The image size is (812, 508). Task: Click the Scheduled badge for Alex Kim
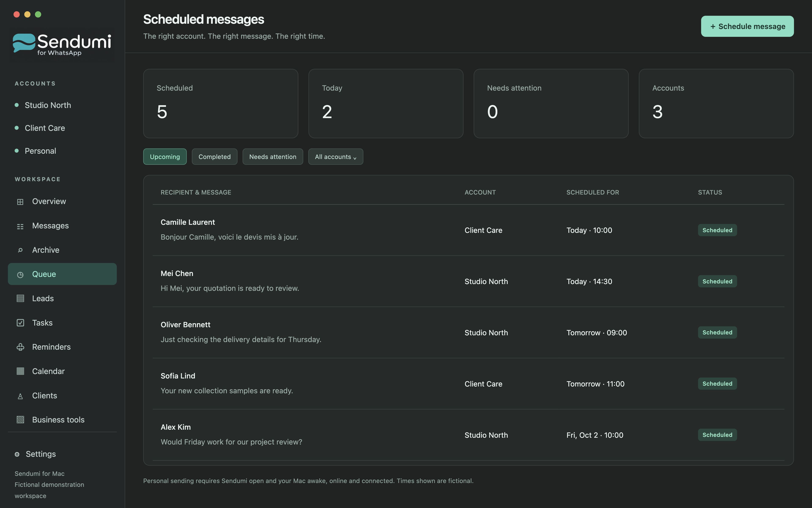[717, 435]
